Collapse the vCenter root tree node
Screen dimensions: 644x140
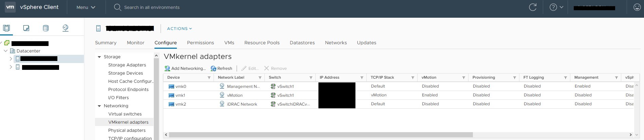(x=1, y=43)
